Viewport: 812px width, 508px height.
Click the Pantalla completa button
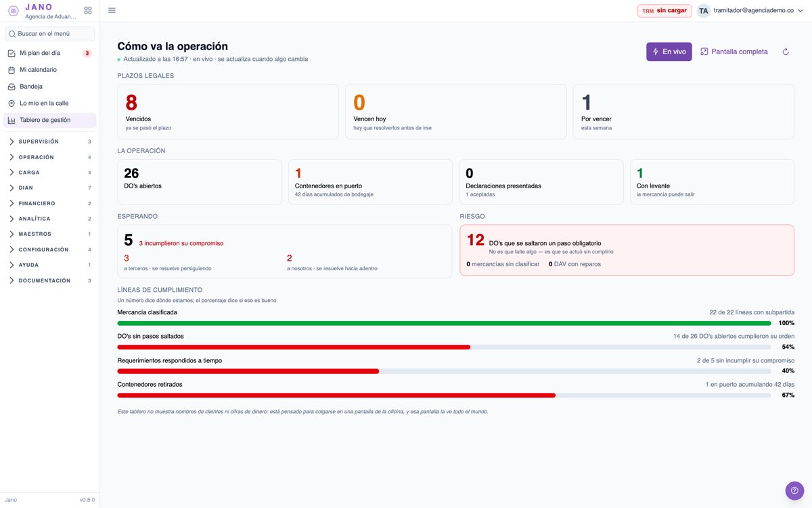(x=734, y=51)
